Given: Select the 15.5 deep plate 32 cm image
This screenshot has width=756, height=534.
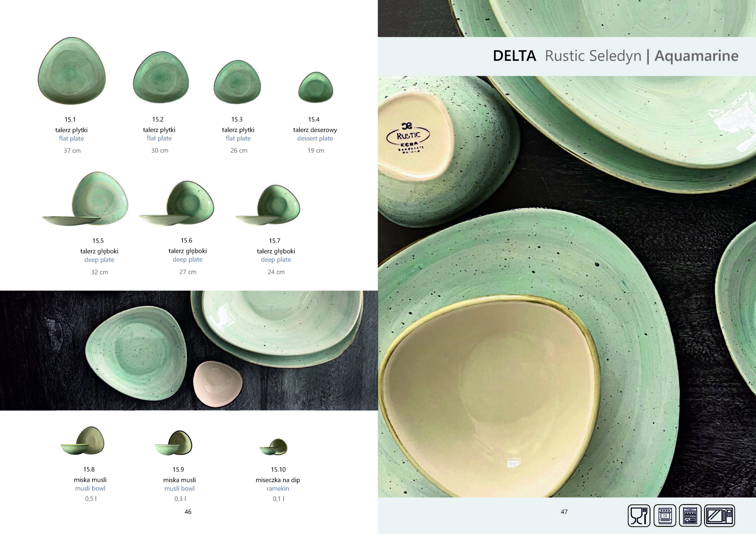Looking at the screenshot, I should pos(85,199).
